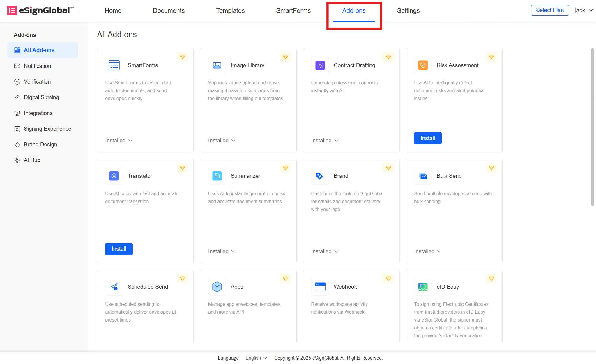596x364 pixels.
Task: Expand the Installed dropdown on Image Library
Action: [222, 141]
